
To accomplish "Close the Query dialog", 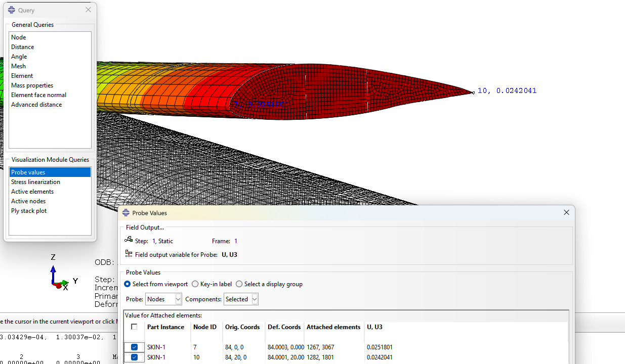I will (88, 10).
